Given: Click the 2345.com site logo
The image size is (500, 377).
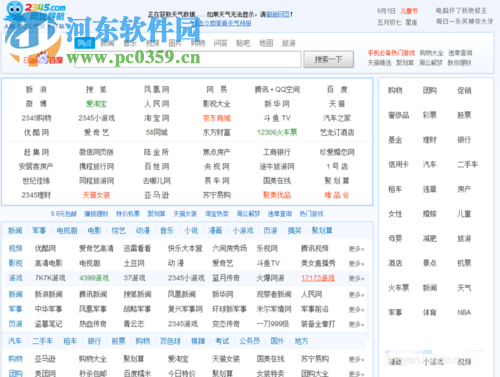Looking at the screenshot, I should pos(35,12).
